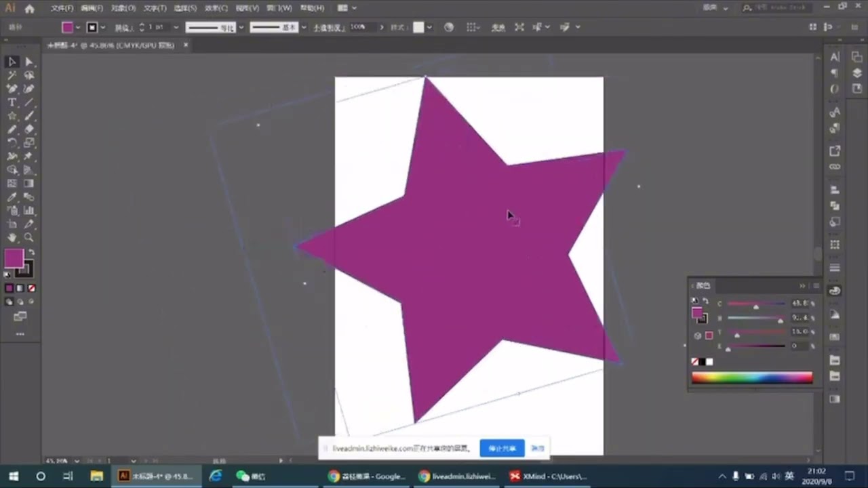Click the Hide link in sharing bar
The image size is (868, 488).
(x=538, y=448)
